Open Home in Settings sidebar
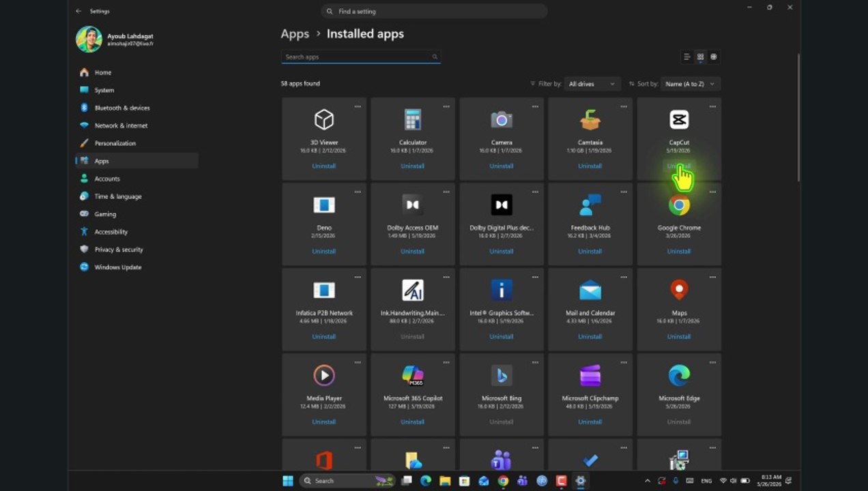The width and height of the screenshot is (868, 491). pyautogui.click(x=136, y=72)
